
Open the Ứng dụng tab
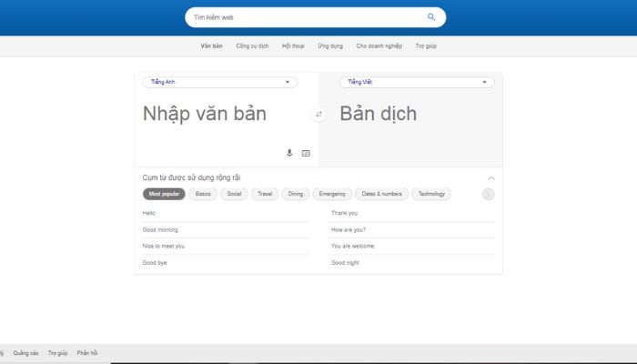pos(330,45)
